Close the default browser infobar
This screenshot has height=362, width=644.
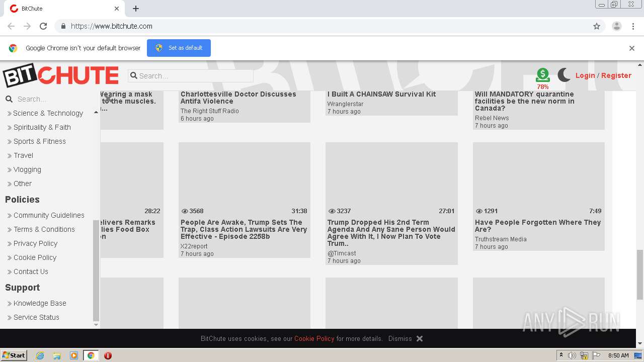pos(632,48)
